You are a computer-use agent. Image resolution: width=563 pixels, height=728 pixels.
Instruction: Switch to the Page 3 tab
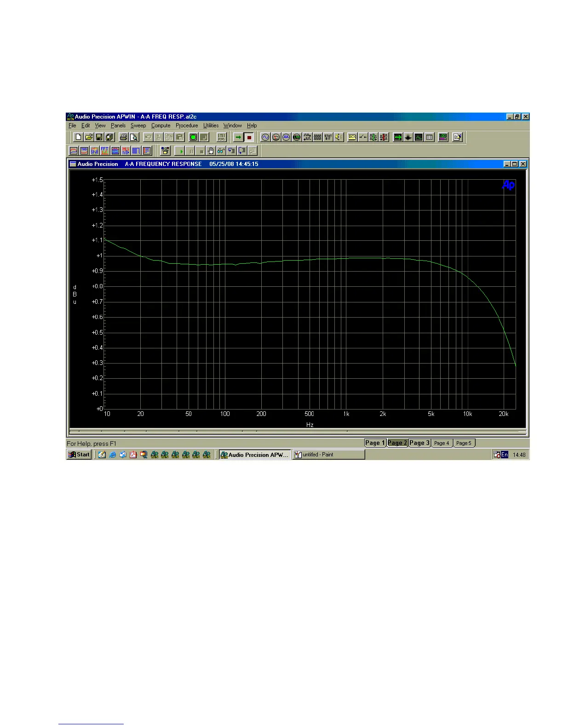click(419, 443)
